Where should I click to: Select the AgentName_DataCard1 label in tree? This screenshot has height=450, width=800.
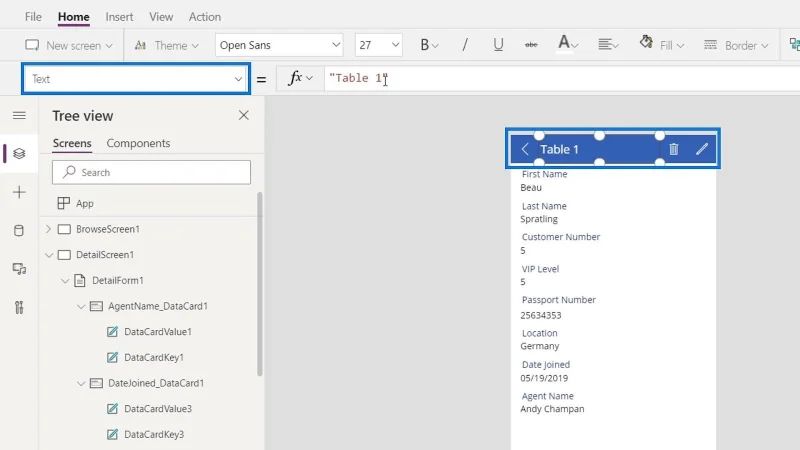pyautogui.click(x=158, y=306)
